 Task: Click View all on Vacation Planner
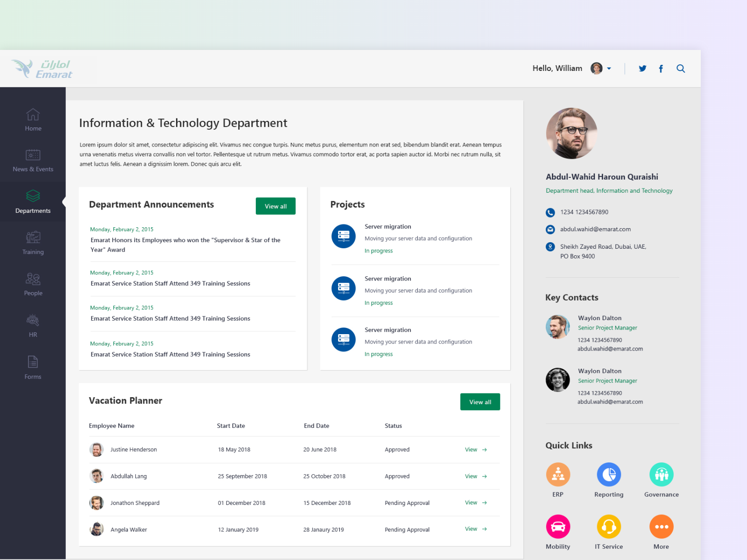pos(480,401)
